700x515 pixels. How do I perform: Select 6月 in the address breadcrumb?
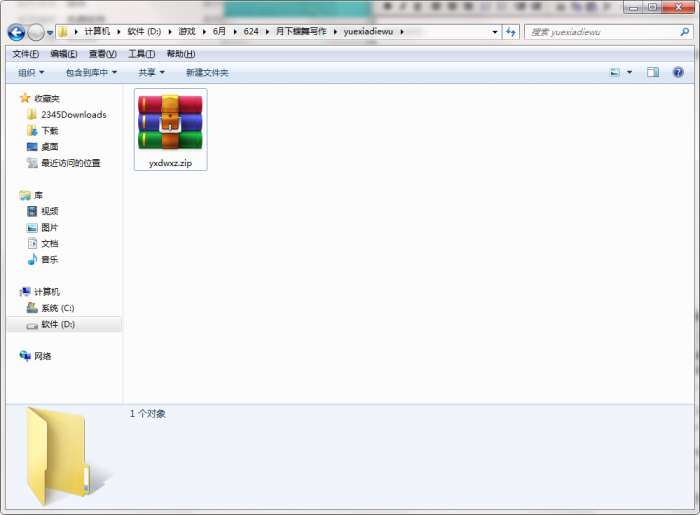click(219, 31)
